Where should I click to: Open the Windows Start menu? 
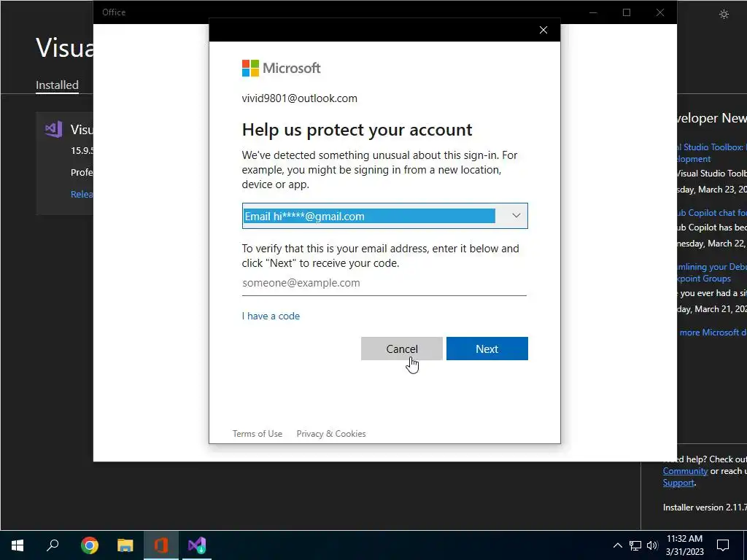click(x=18, y=545)
